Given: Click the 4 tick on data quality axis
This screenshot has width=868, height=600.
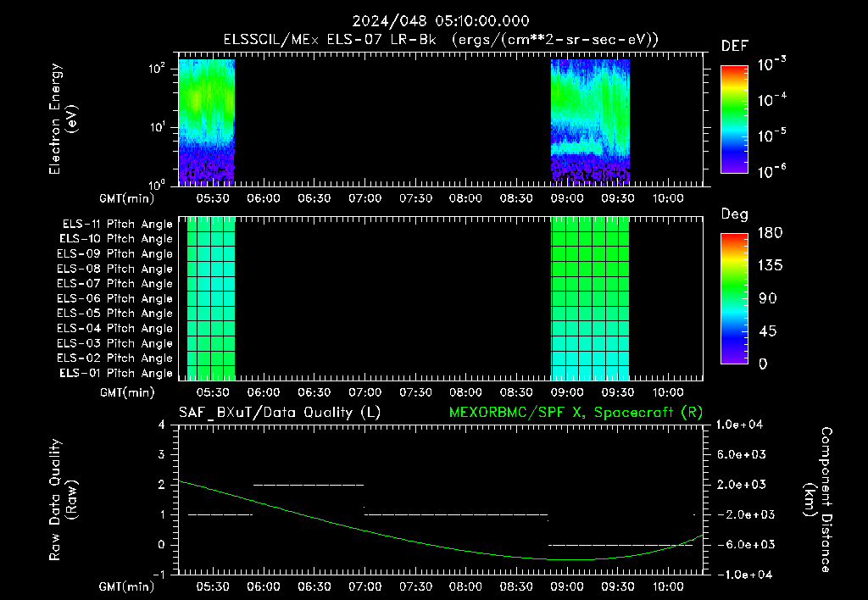Looking at the screenshot, I should tap(162, 425).
